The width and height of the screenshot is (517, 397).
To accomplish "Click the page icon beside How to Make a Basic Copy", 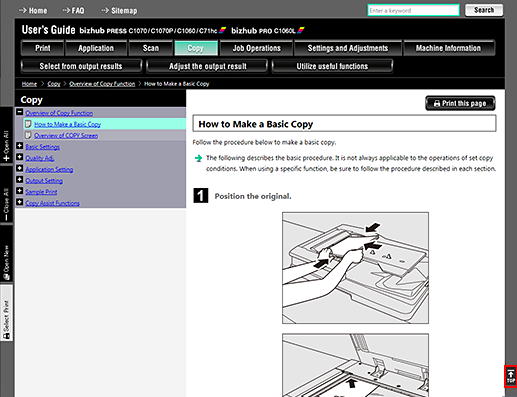I will coord(28,124).
